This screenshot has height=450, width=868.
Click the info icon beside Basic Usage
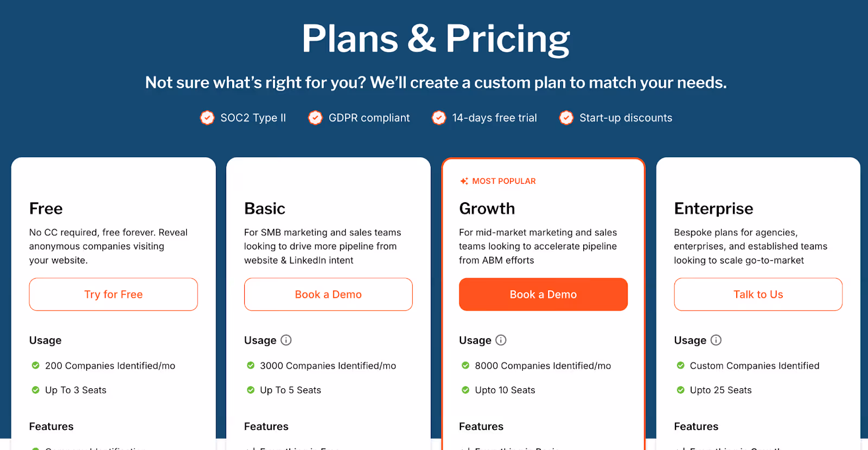point(286,340)
